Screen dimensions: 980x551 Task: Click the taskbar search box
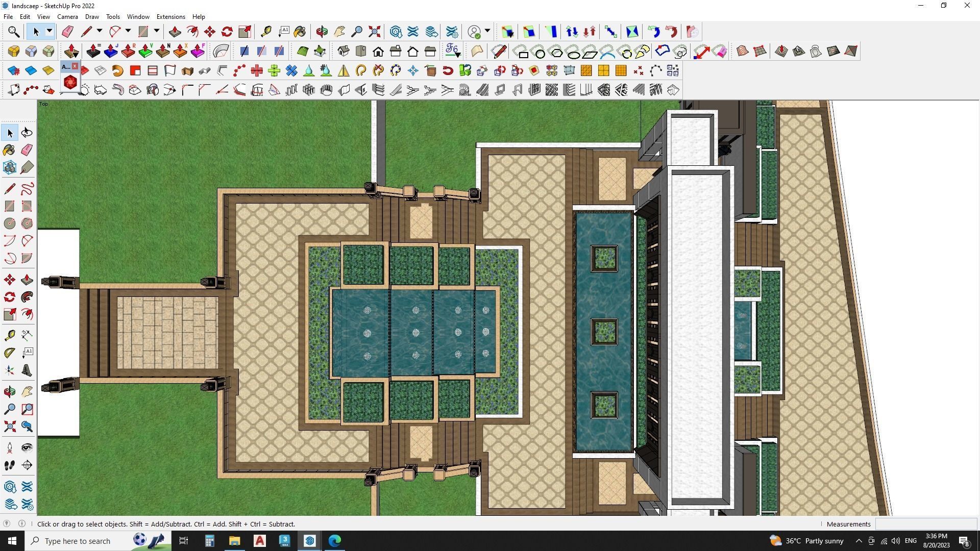click(77, 541)
